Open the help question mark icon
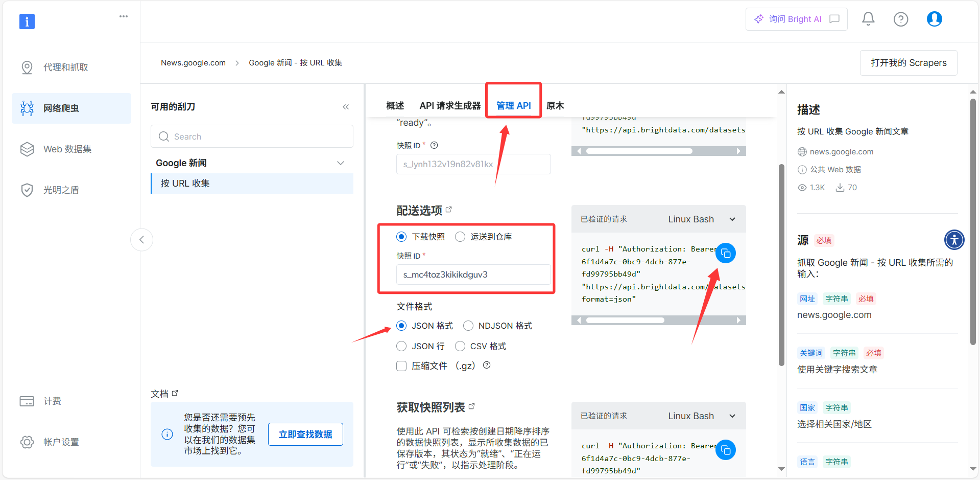Image resolution: width=980 pixels, height=480 pixels. 901,19
